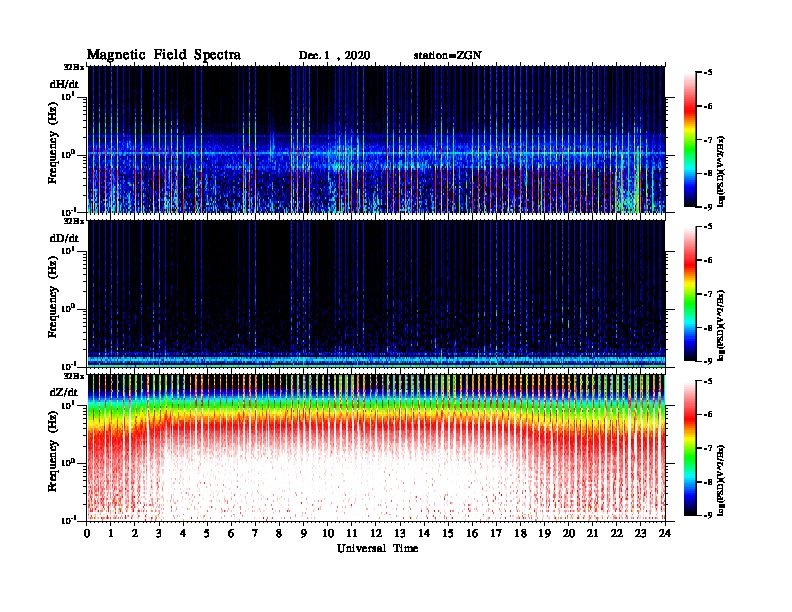Viewport: 792px width, 612px height.
Task: Click the hour 22 tick label
Action: tap(617, 534)
